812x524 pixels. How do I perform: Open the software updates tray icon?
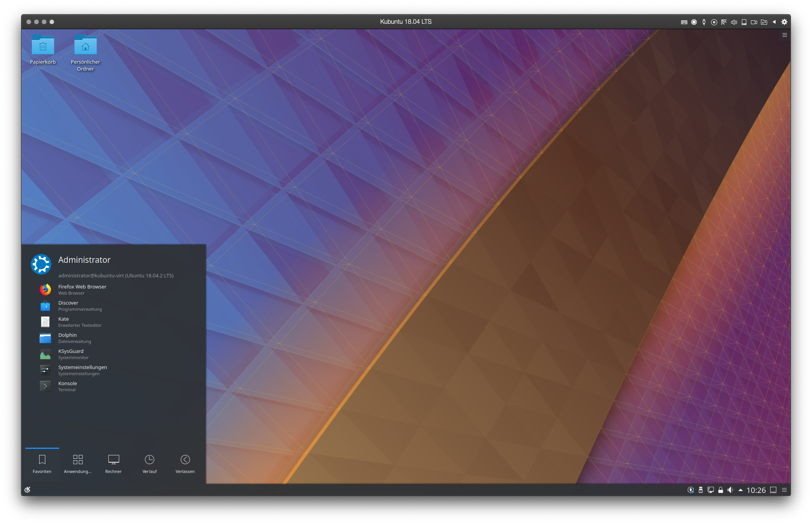(x=691, y=490)
